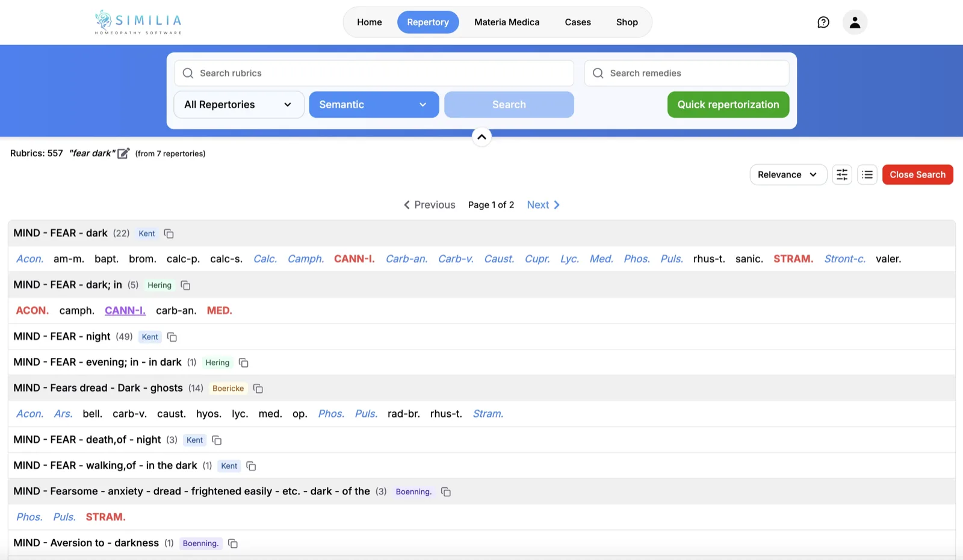Viewport: 963px width, 560px height.
Task: Copy the Fears dread - Dark - ghosts rubric
Action: point(258,388)
